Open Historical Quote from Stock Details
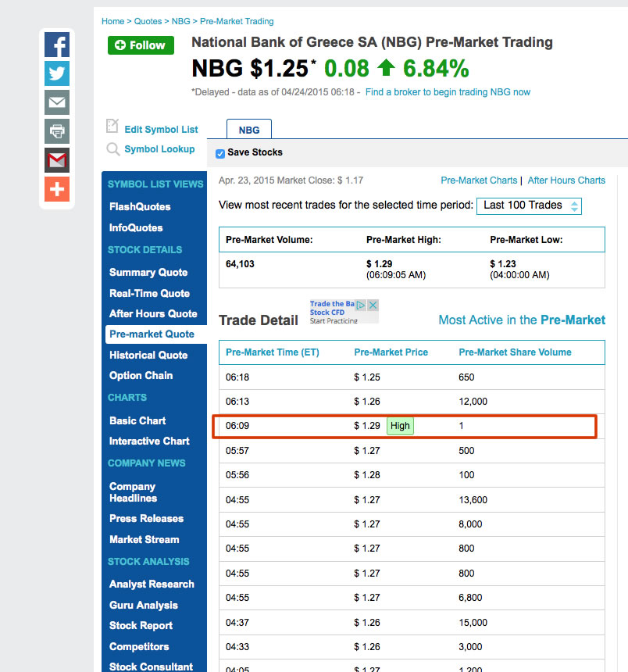 tap(149, 355)
